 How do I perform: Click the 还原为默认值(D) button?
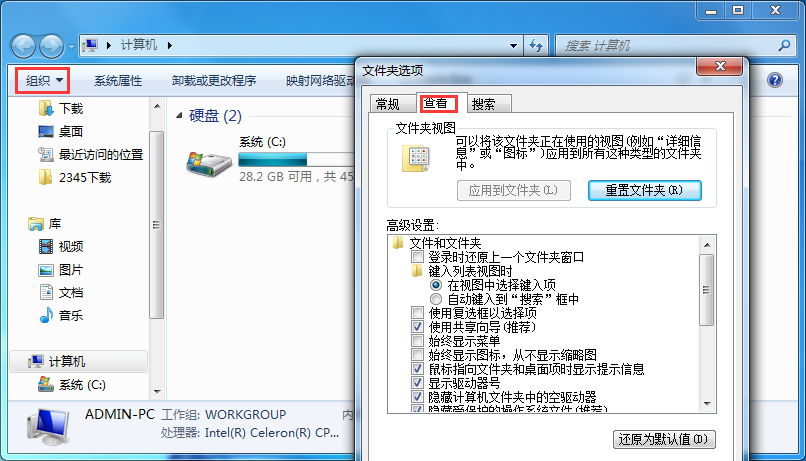coord(663,439)
